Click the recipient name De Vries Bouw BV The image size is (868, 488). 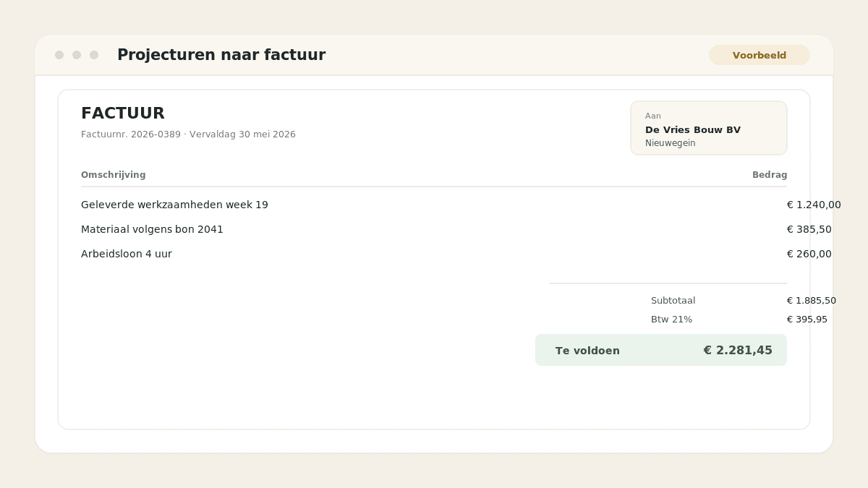693,130
